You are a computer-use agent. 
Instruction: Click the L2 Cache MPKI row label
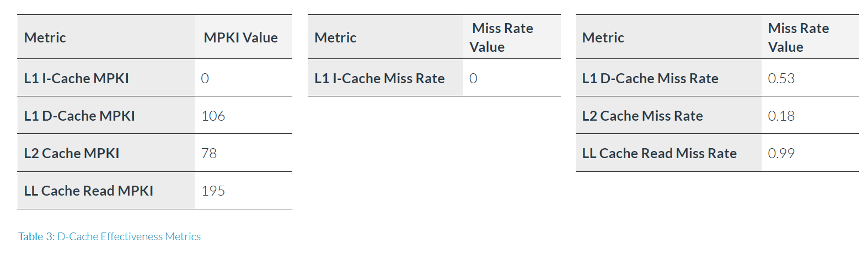pos(72,153)
